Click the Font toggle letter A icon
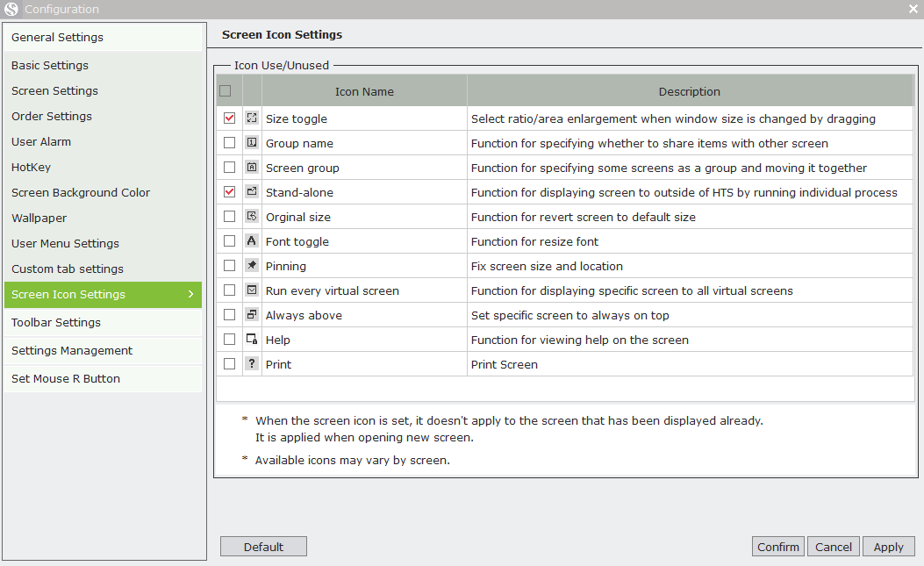Image resolution: width=924 pixels, height=566 pixels. [x=252, y=240]
